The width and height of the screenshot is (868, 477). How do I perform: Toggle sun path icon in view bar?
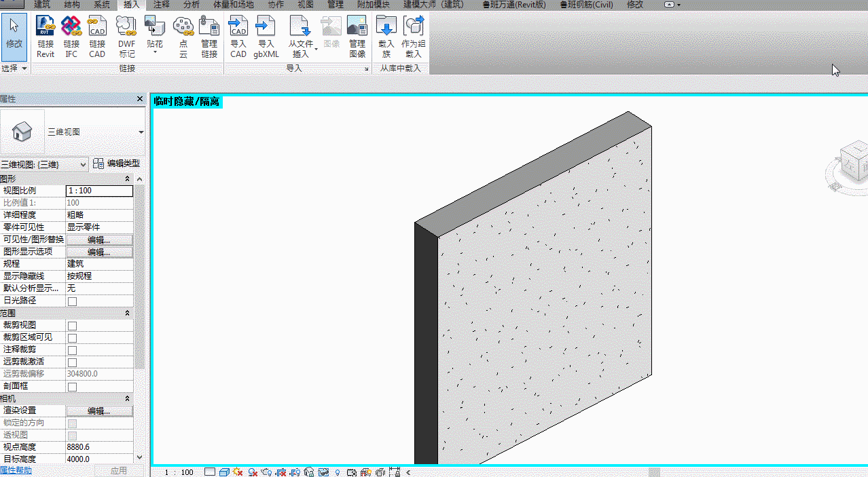238,472
